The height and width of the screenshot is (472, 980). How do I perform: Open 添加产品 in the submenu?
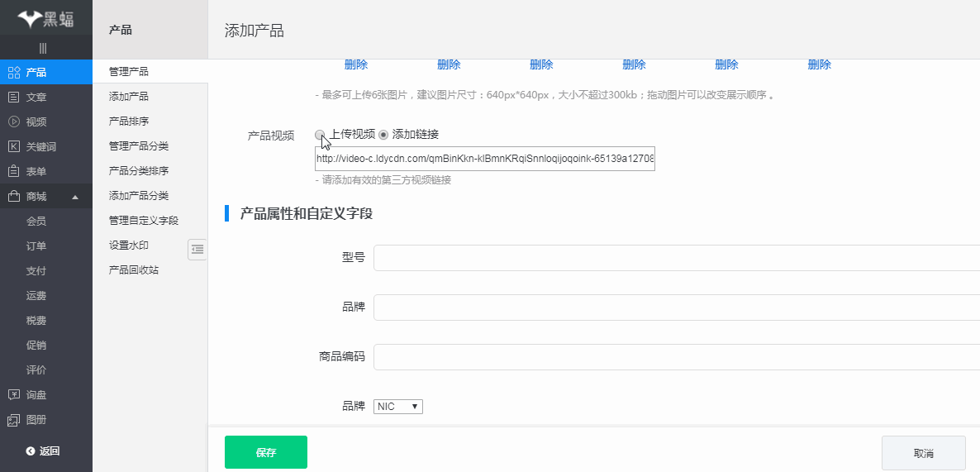[x=129, y=97]
